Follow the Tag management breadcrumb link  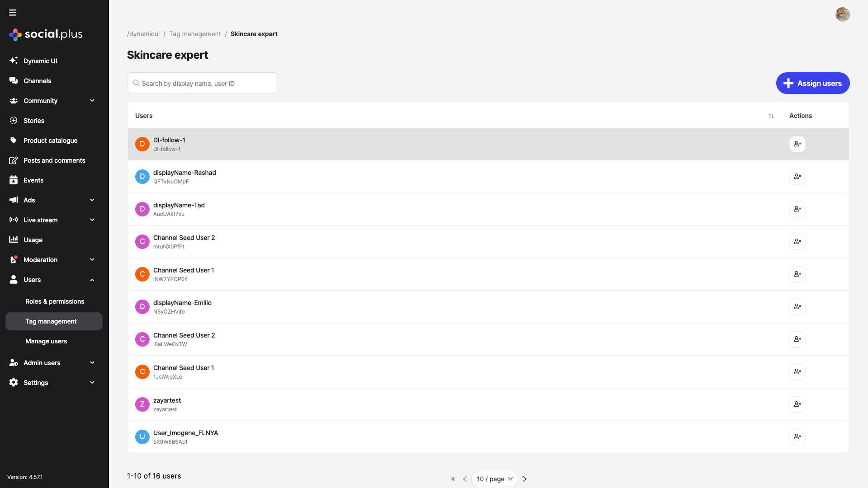(195, 34)
